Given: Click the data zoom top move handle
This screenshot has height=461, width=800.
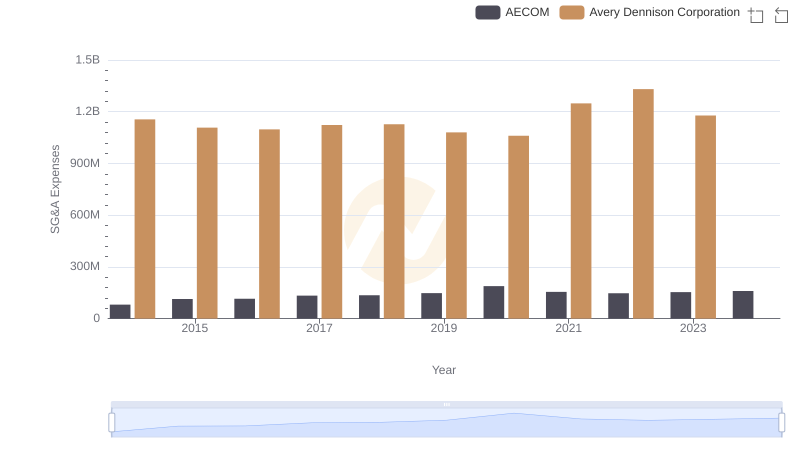Looking at the screenshot, I should (446, 404).
